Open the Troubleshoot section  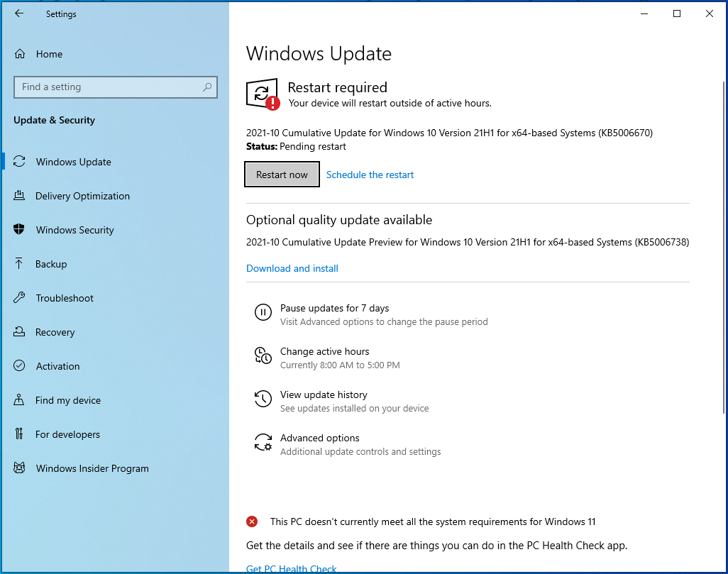65,298
